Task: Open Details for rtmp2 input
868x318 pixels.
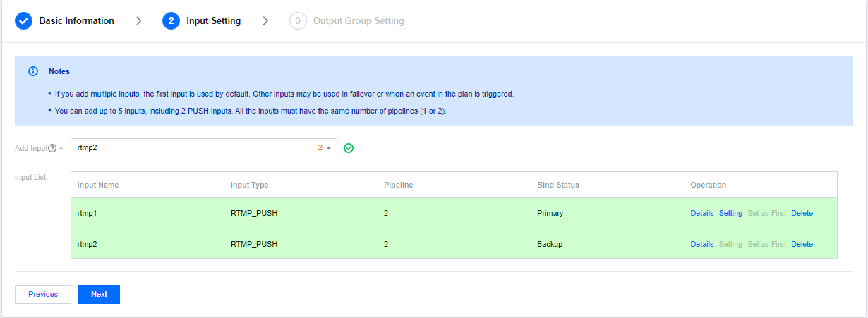Action: coord(701,244)
